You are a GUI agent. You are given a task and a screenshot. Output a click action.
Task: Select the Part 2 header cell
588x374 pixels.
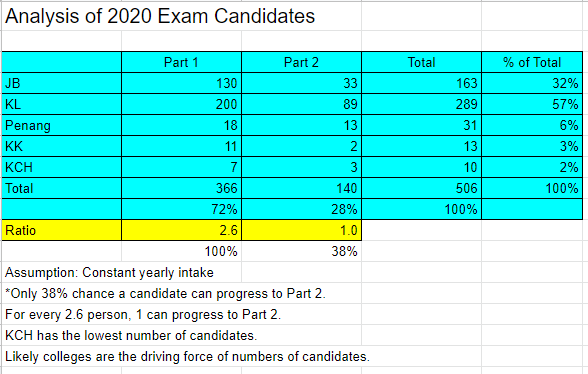point(302,62)
